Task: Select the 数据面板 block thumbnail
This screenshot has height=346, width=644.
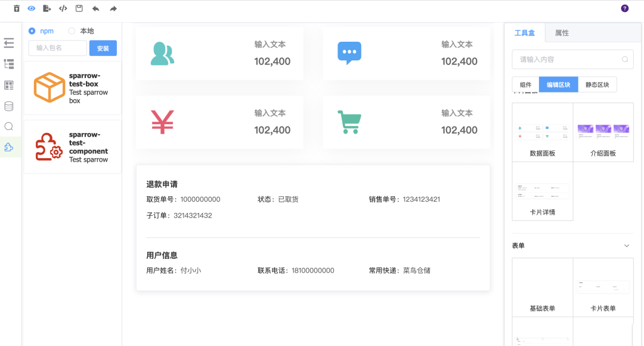Action: click(x=543, y=132)
